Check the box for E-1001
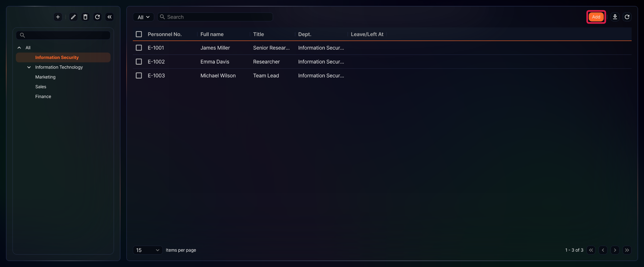Viewport: 644px width, 267px height. tap(139, 48)
